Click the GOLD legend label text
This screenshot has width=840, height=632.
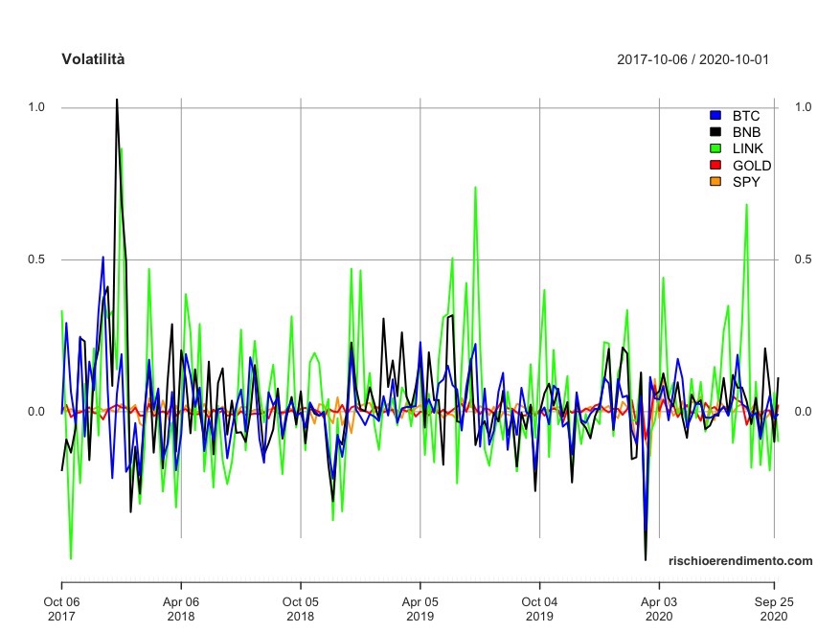click(x=752, y=166)
